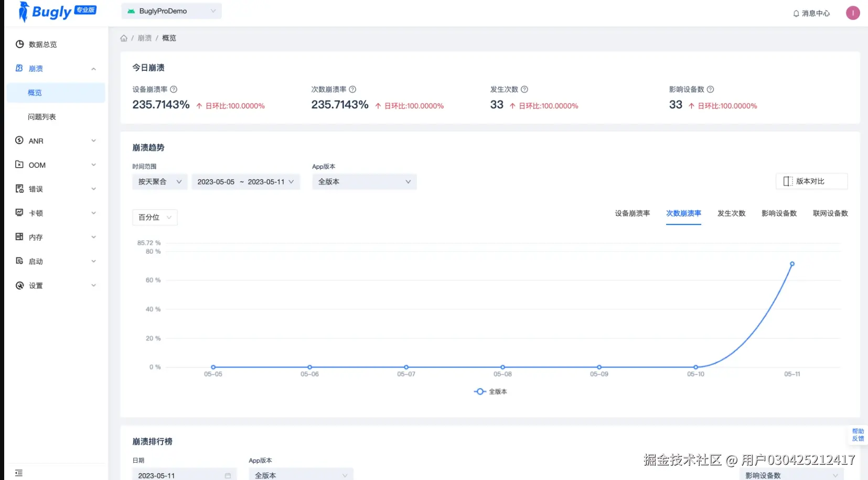Viewport: 868px width, 480px height.
Task: Open the 百分位 unit dropdown
Action: 155,217
